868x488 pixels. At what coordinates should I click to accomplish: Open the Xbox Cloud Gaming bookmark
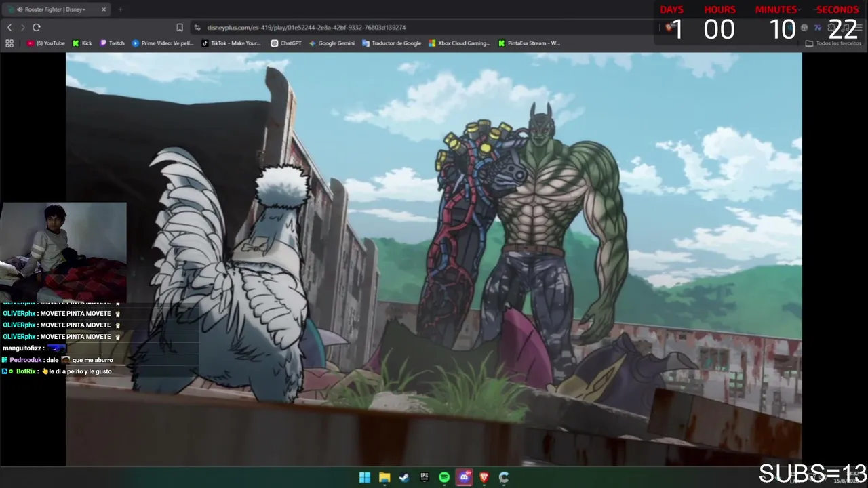point(459,43)
